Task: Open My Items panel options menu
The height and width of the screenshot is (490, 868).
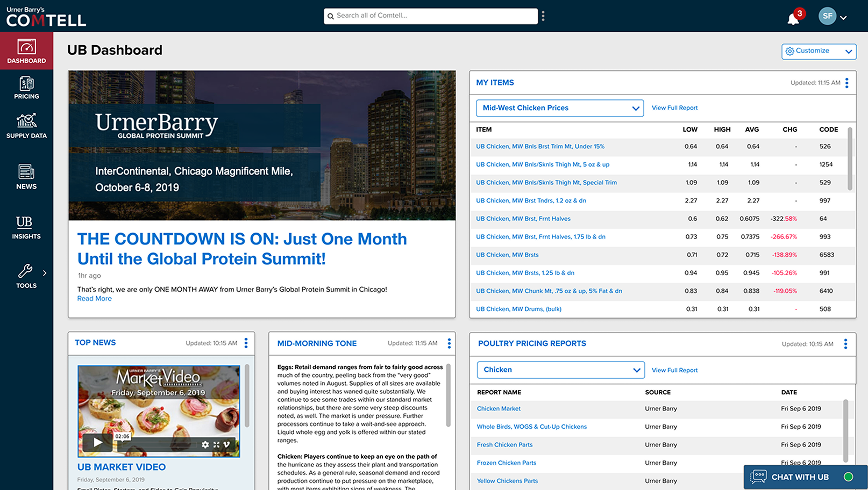Action: 846,83
